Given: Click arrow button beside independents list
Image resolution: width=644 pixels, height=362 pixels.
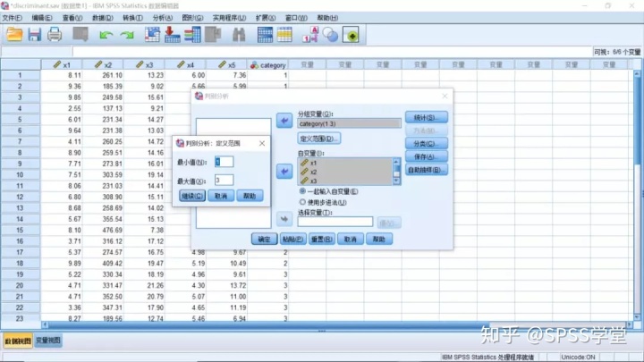Looking at the screenshot, I should click(284, 171).
